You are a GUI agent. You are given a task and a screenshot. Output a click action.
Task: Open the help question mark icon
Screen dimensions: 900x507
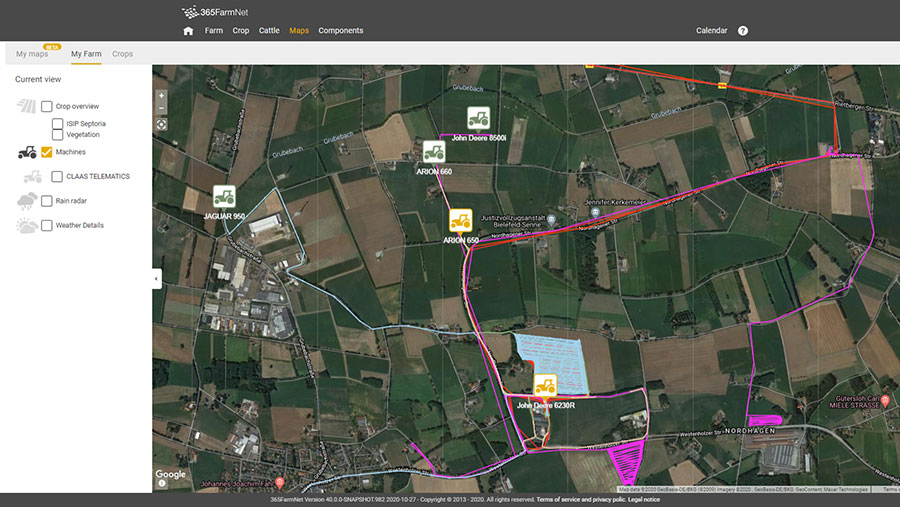[743, 31]
